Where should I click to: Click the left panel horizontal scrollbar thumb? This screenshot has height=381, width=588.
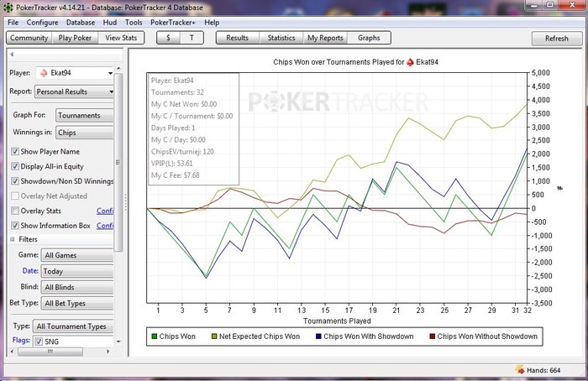coord(50,352)
